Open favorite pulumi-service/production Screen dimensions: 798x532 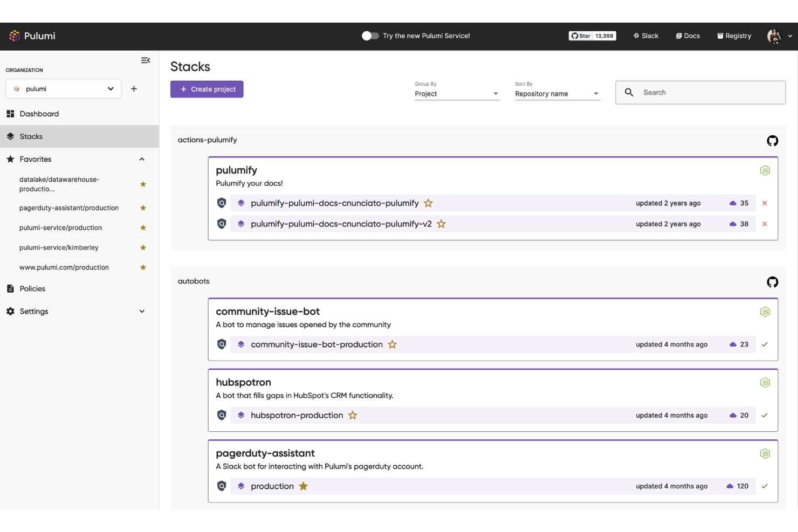pyautogui.click(x=60, y=228)
